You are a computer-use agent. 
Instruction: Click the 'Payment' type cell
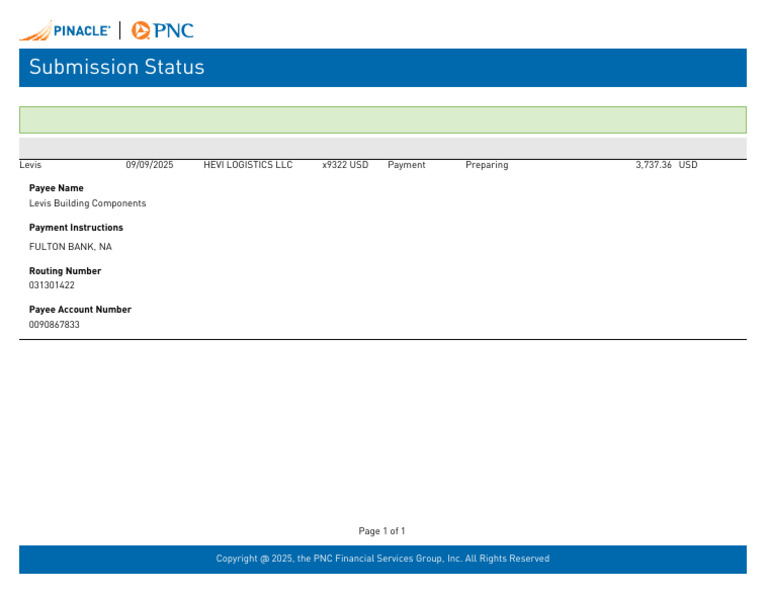pos(407,165)
